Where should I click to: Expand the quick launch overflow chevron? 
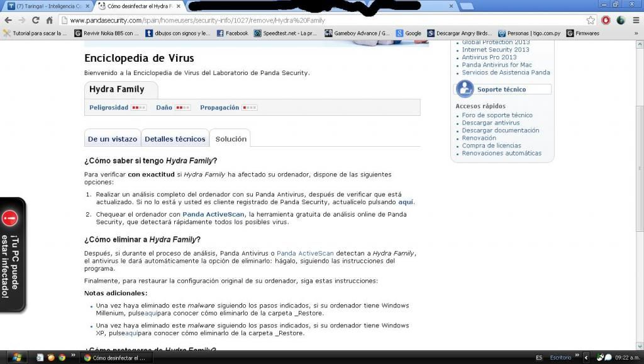pos(73,355)
